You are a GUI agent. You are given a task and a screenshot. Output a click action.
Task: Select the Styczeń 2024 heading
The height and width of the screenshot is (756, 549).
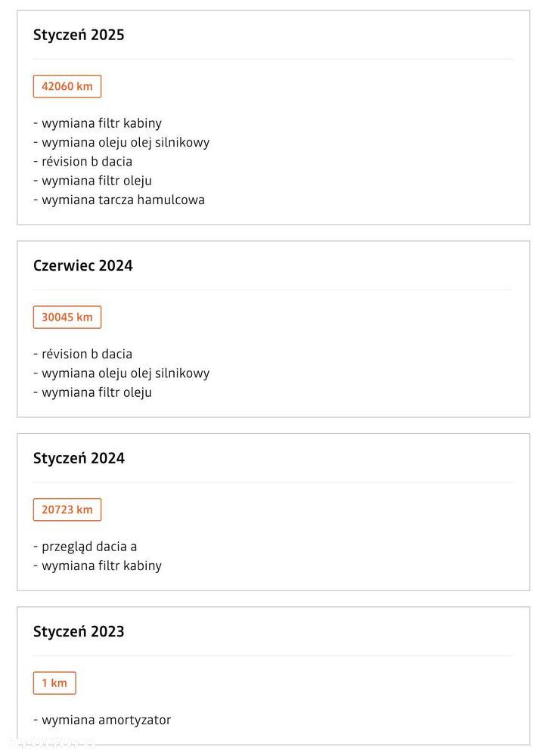click(79, 458)
